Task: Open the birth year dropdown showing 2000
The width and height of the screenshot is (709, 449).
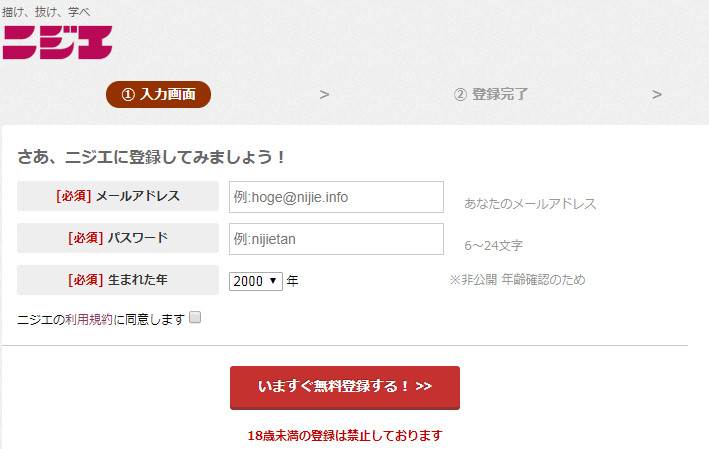Action: tap(256, 281)
